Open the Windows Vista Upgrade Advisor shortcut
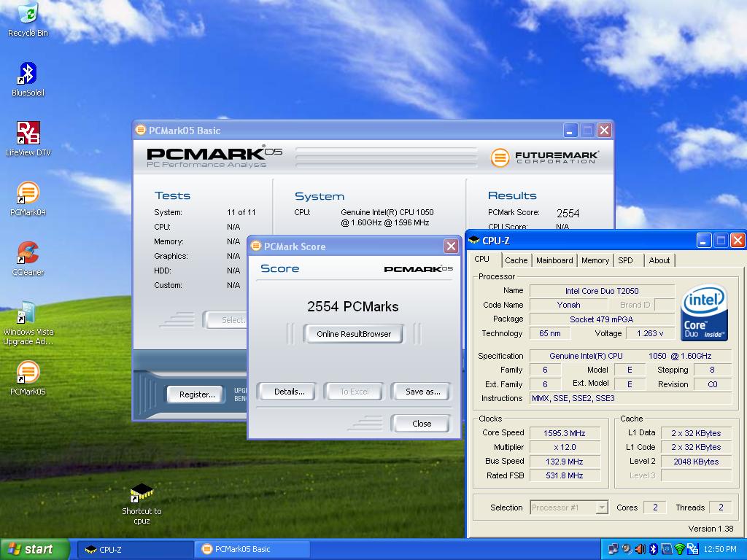 tap(28, 323)
